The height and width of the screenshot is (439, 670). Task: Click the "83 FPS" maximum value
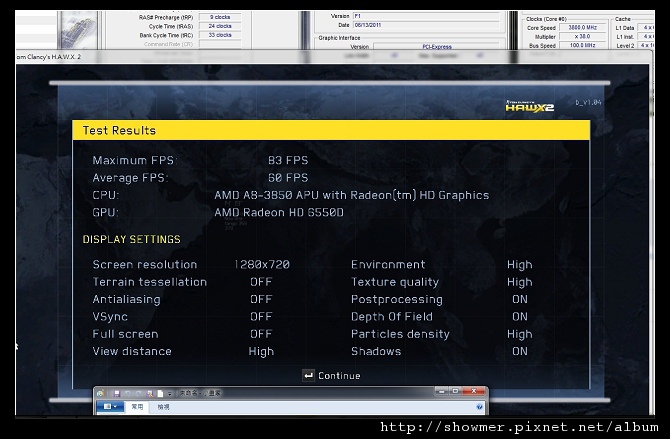[x=288, y=160]
